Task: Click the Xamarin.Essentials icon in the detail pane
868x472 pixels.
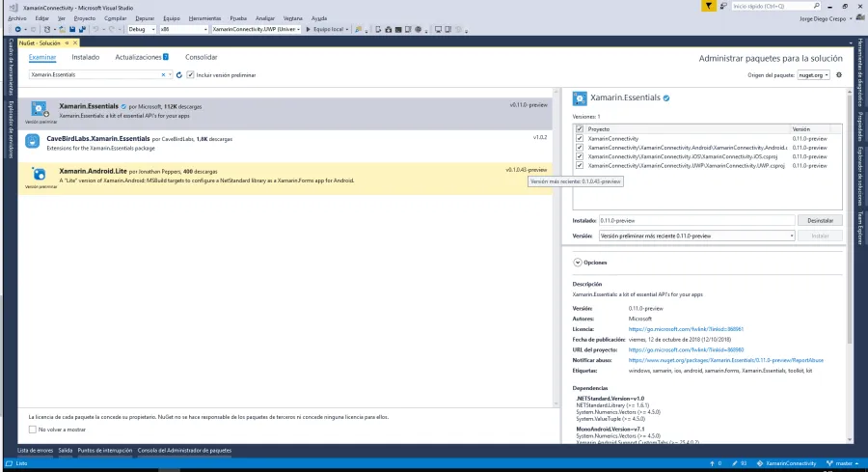Action: pos(579,98)
